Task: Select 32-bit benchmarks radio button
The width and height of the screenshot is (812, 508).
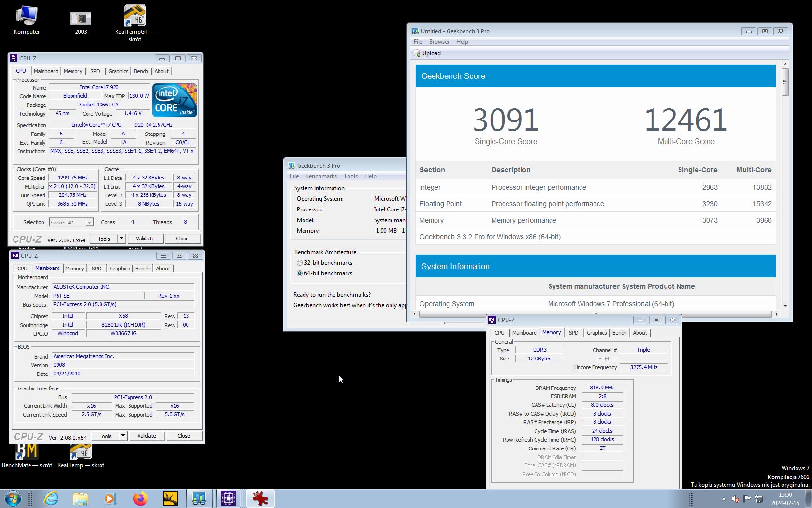Action: (x=300, y=263)
